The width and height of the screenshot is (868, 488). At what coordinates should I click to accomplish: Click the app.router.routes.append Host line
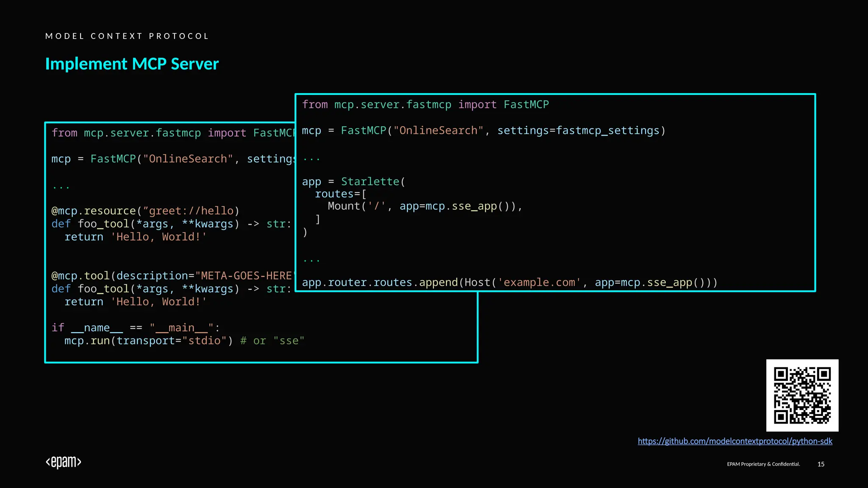(x=509, y=283)
